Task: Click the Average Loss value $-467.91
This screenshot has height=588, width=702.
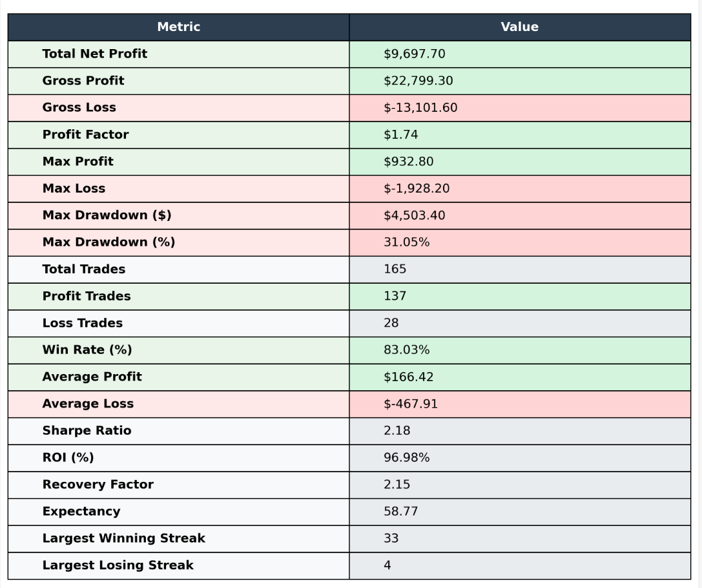Action: coord(410,404)
